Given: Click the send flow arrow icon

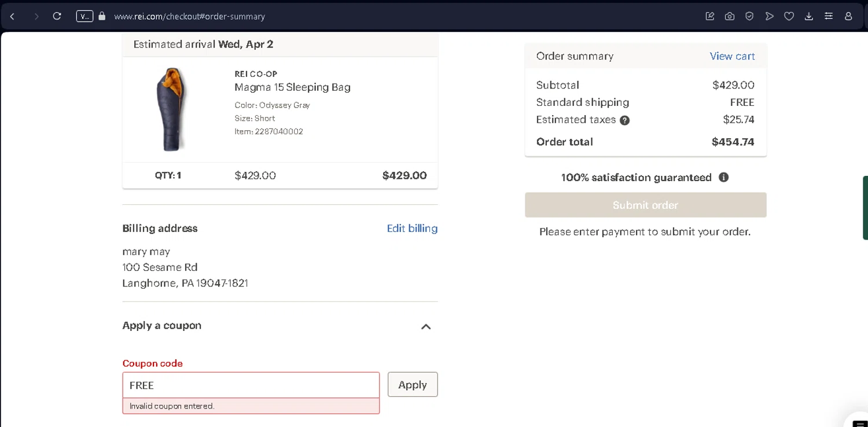Looking at the screenshot, I should pos(769,16).
